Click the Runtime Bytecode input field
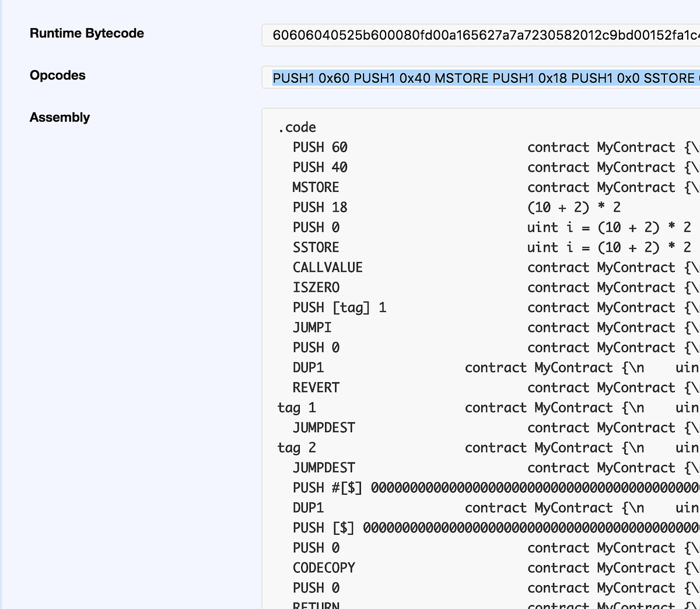This screenshot has width=700, height=609. (x=478, y=35)
